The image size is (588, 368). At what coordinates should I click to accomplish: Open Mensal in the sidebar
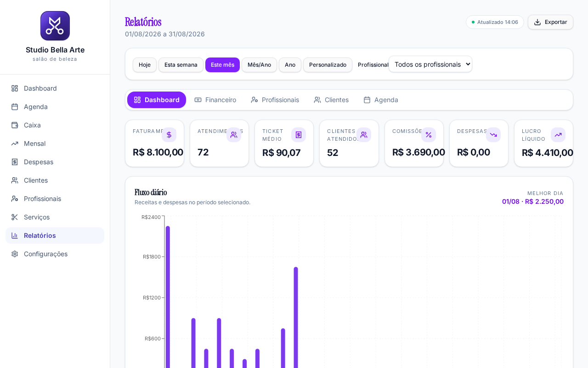pyautogui.click(x=55, y=144)
